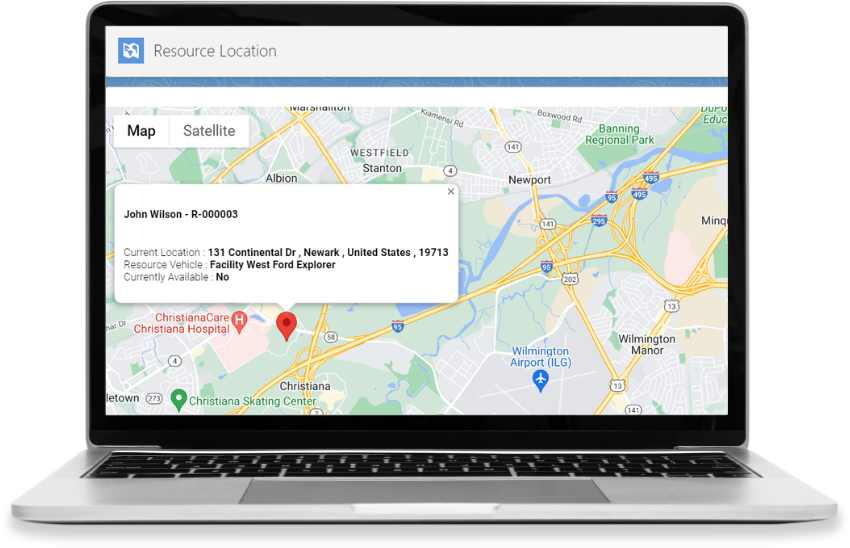Click the 131 Continental Dr address text
The width and height of the screenshot is (850, 548).
click(328, 252)
